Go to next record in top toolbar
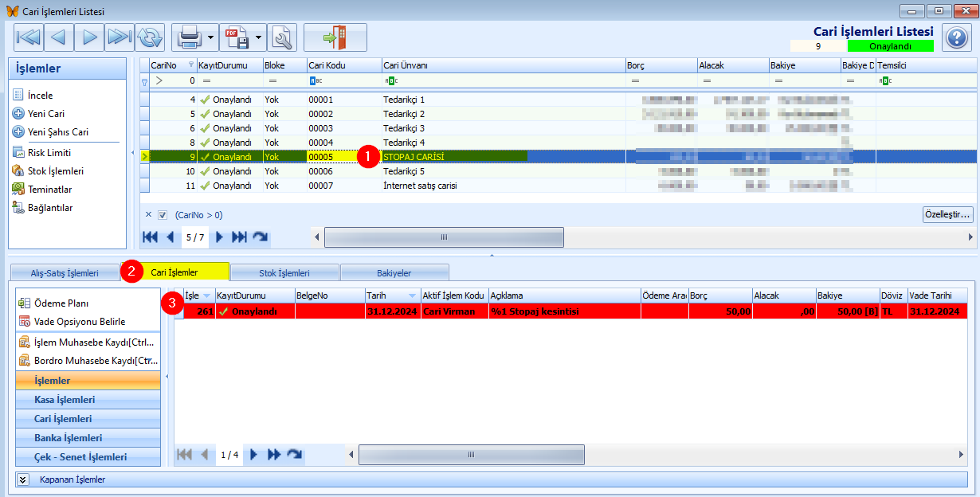 89,37
